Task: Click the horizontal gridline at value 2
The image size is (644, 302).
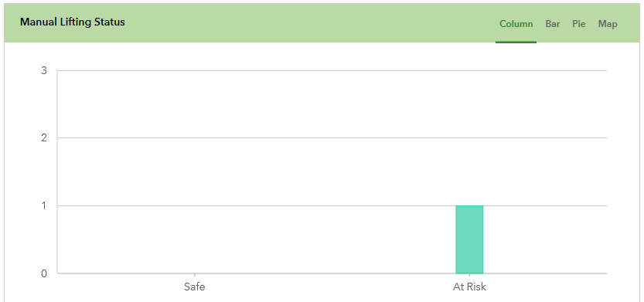Action: pyautogui.click(x=332, y=137)
